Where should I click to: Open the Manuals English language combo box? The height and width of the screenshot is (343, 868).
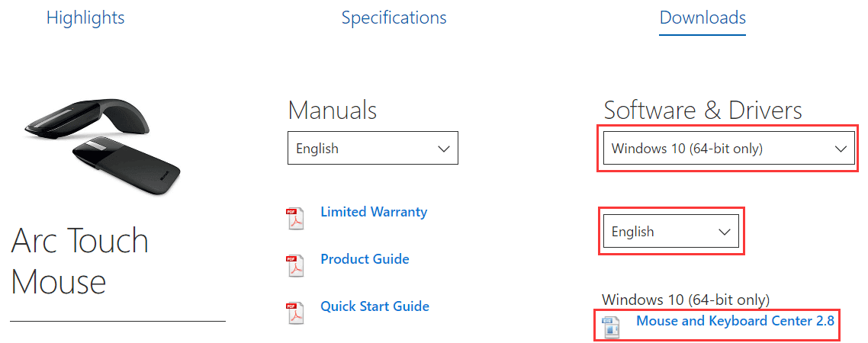373,148
